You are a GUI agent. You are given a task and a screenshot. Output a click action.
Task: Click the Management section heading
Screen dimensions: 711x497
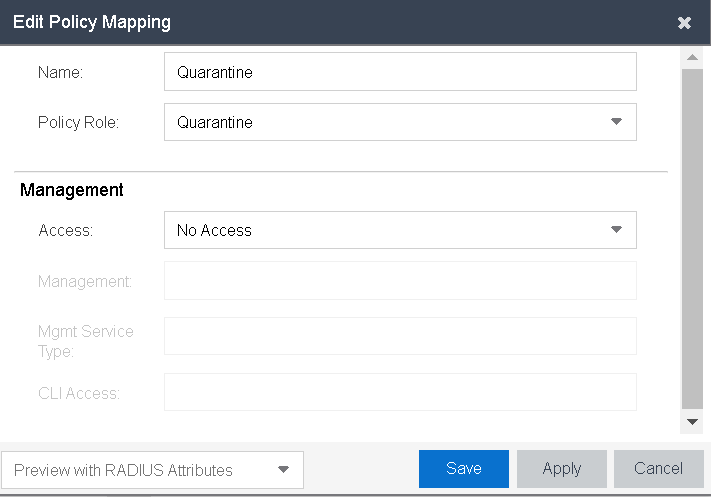tap(72, 189)
